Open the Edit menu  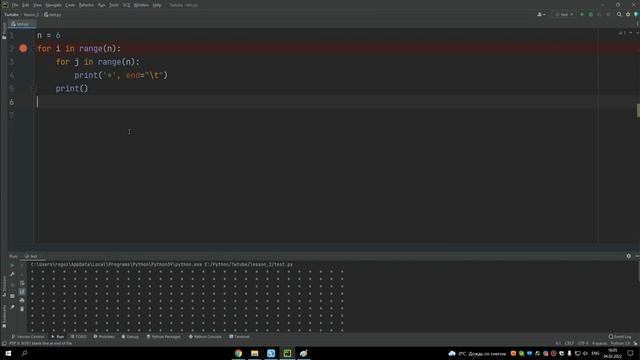tap(26, 5)
